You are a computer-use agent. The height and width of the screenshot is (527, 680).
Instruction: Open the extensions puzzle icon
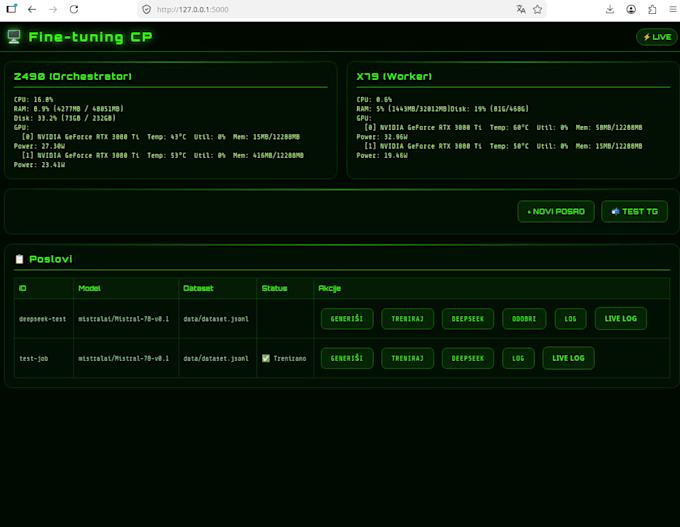point(652,9)
